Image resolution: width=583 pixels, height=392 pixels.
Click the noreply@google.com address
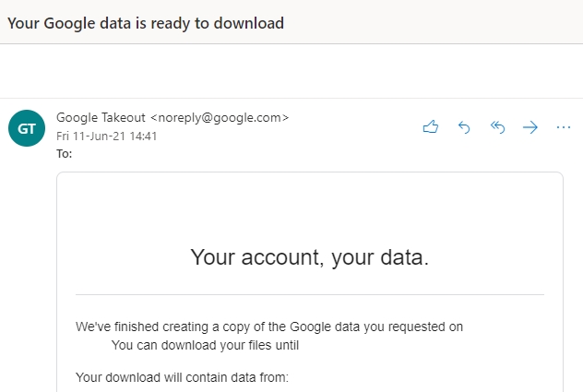220,117
